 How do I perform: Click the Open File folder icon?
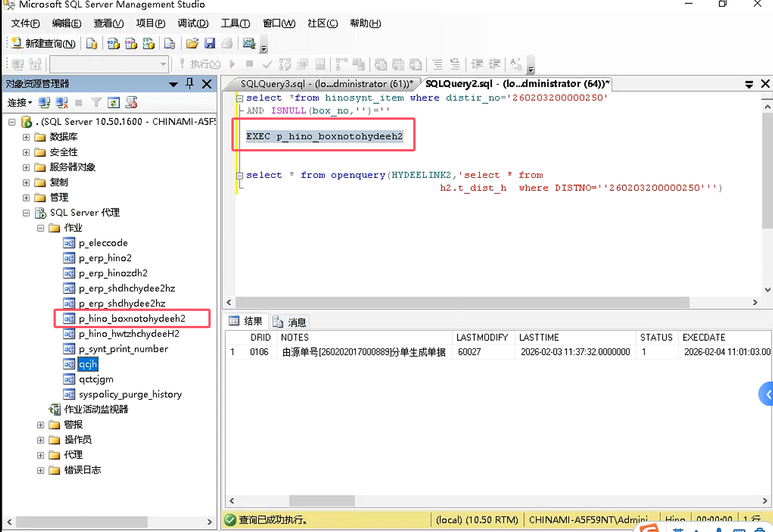pos(192,44)
